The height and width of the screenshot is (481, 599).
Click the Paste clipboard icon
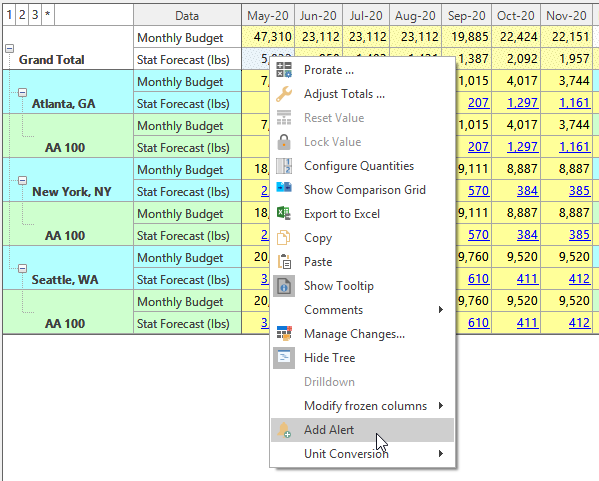[x=284, y=262]
